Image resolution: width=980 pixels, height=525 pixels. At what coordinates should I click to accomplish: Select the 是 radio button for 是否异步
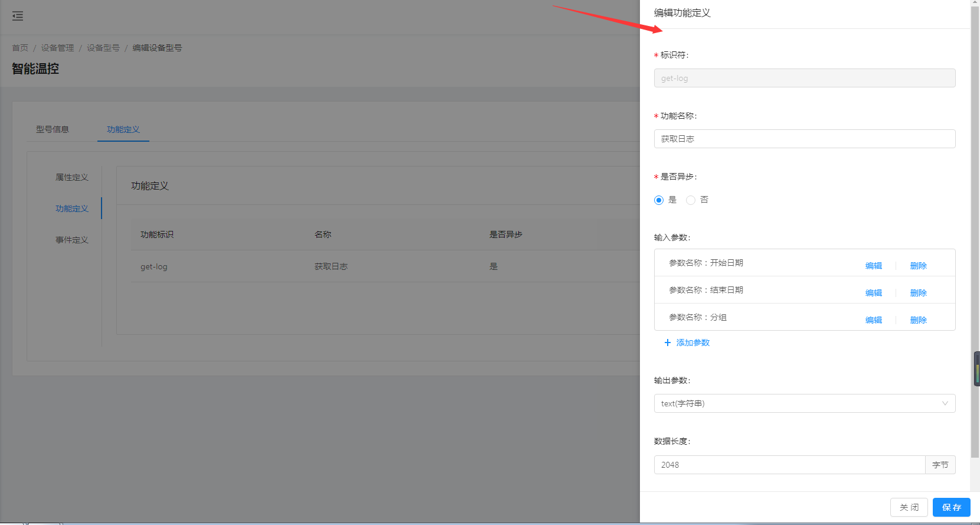point(659,200)
